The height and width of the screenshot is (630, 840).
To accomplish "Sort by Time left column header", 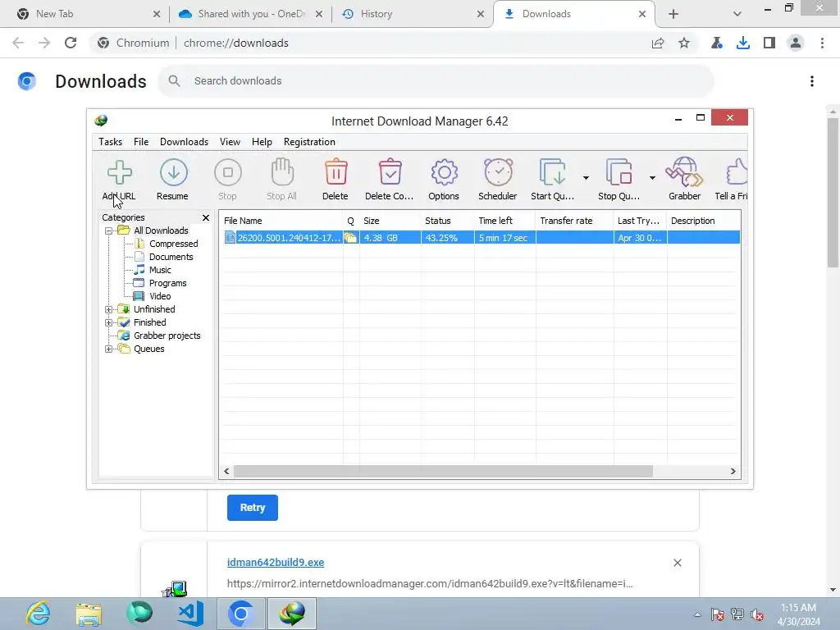I will coord(504,221).
